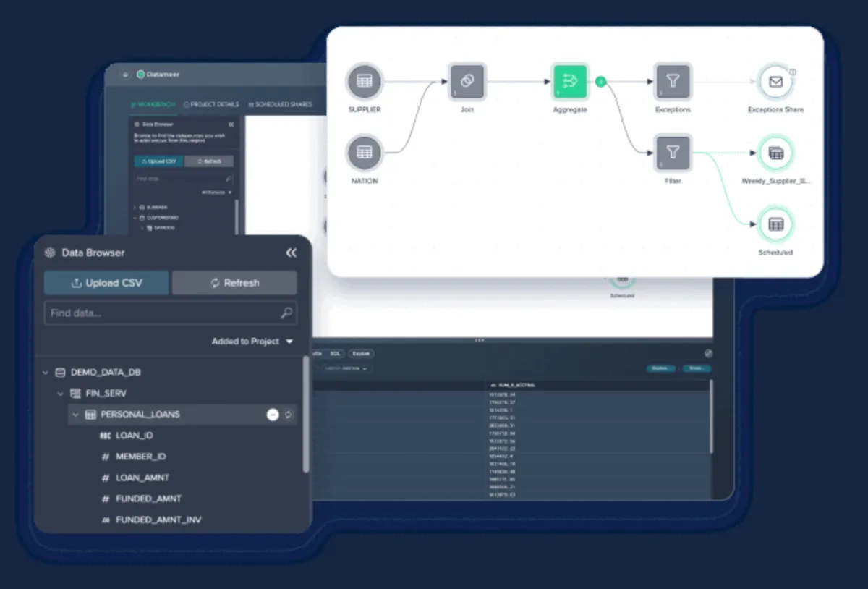868x589 pixels.
Task: Click the SUPPLIER table node icon
Action: click(x=365, y=81)
